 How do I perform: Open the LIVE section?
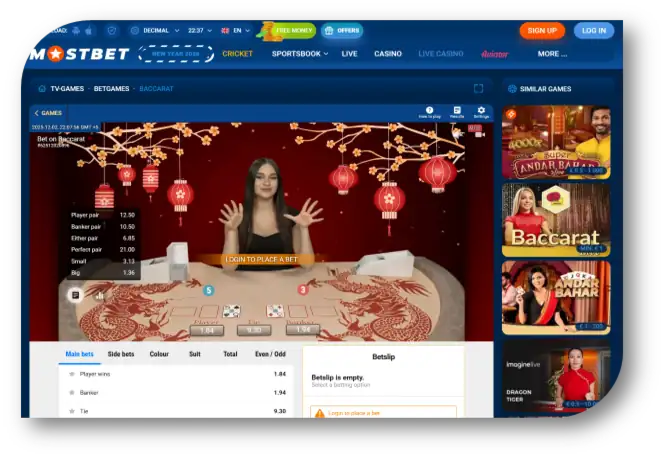pyautogui.click(x=349, y=54)
